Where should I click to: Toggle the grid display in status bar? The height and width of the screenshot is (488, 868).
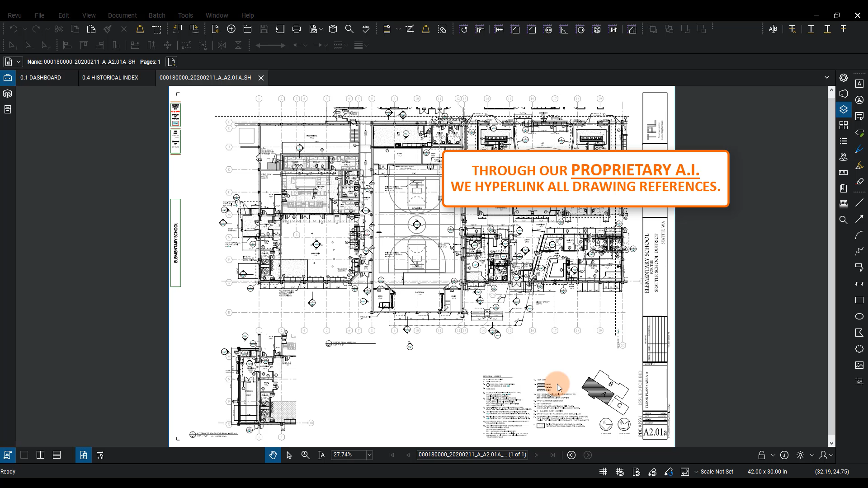603,472
